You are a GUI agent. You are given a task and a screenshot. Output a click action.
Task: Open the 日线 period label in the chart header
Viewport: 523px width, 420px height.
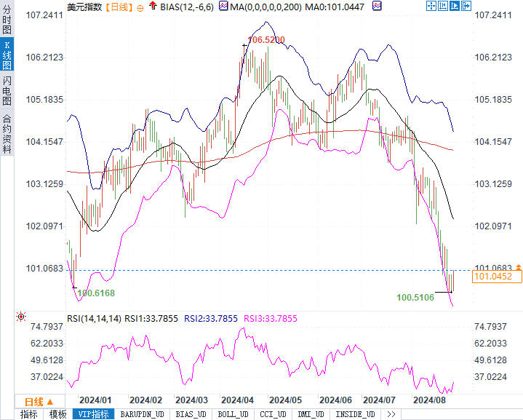pos(119,7)
